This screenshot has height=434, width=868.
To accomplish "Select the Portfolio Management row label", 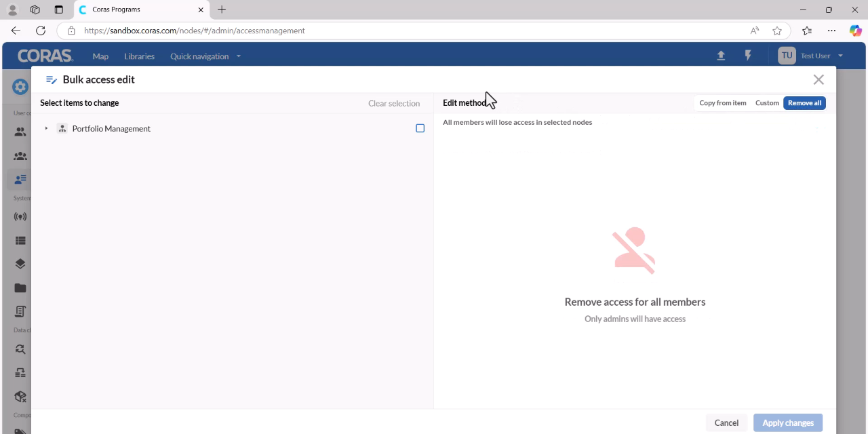I will (x=111, y=128).
